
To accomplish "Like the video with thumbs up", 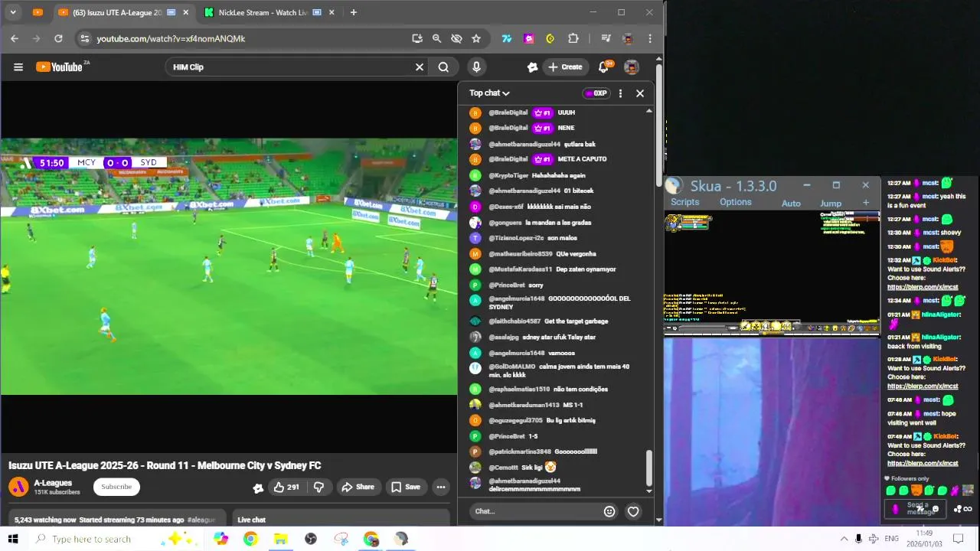I will tap(286, 487).
